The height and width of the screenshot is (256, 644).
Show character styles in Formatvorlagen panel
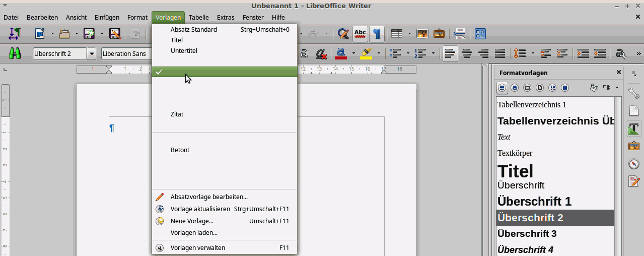pyautogui.click(x=515, y=88)
